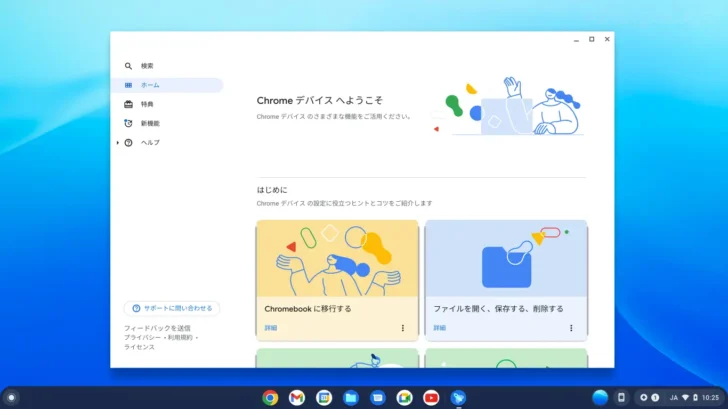
Task: Open more options on Chromebook に移行する card
Action: click(x=403, y=328)
